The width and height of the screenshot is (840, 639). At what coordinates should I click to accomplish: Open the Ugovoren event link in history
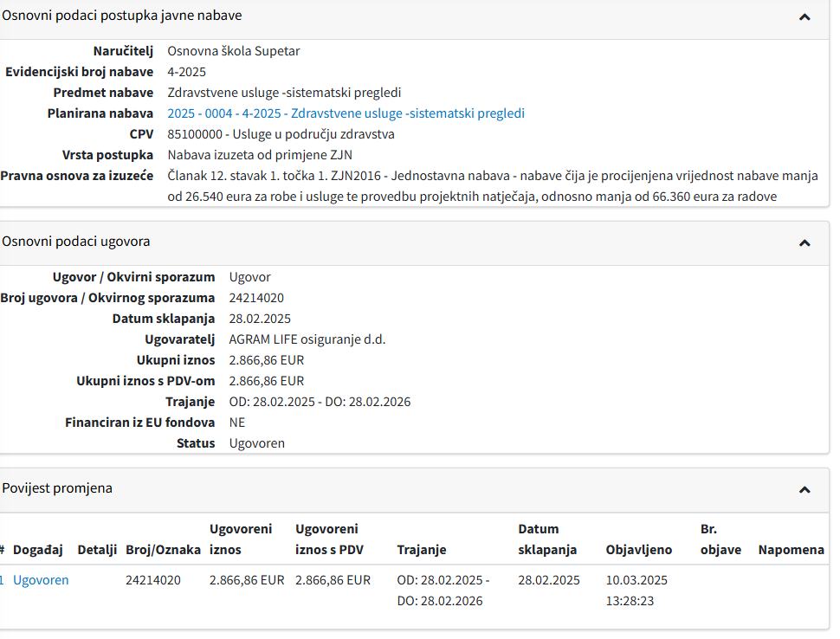tap(41, 580)
